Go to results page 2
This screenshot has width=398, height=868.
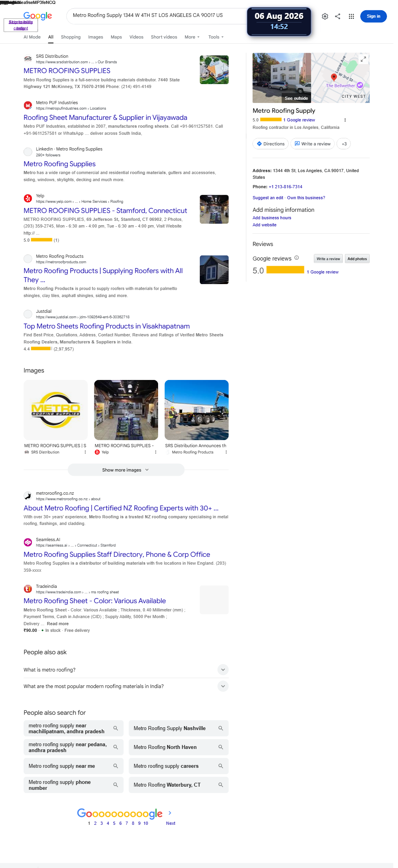click(95, 824)
